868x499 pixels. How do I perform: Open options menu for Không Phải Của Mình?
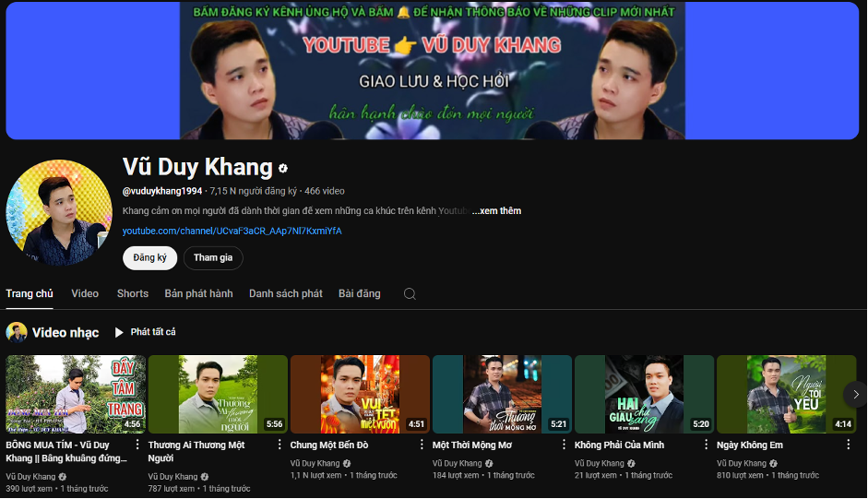[707, 445]
